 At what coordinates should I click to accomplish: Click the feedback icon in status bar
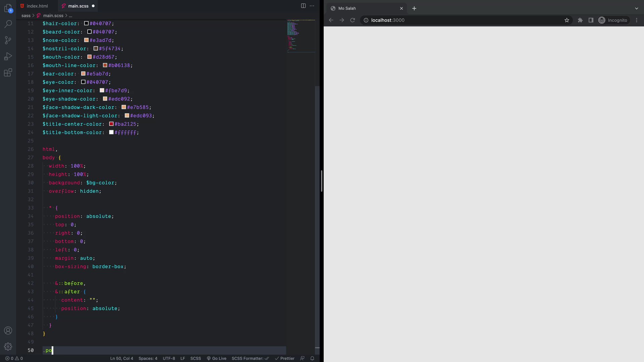[x=302, y=358]
